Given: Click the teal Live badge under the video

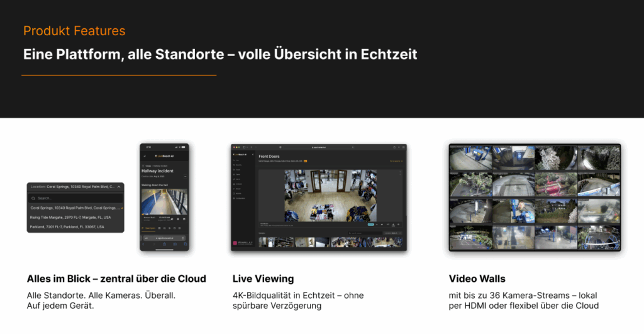Looking at the screenshot, I should [371, 225].
